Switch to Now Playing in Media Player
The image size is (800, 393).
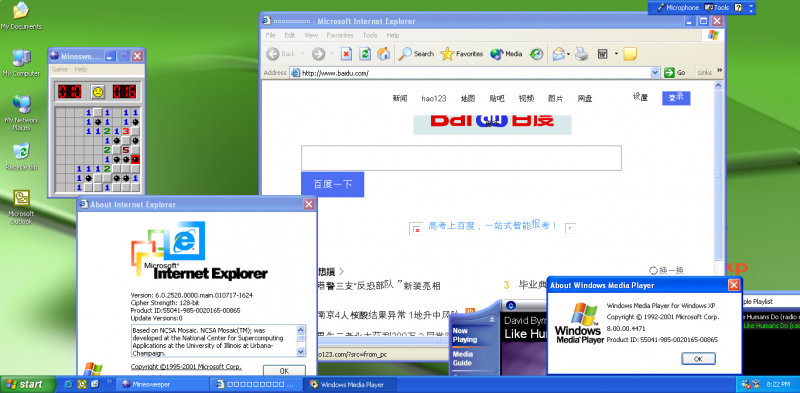[465, 335]
